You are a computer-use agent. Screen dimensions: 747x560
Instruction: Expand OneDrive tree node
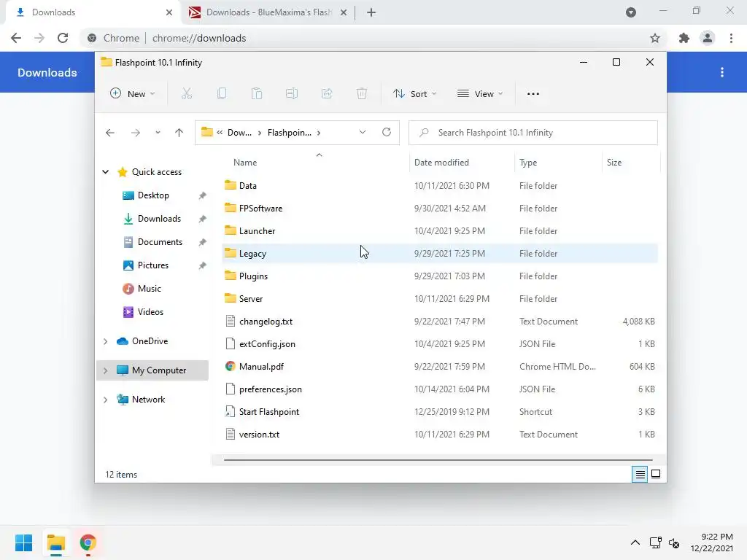coord(105,341)
